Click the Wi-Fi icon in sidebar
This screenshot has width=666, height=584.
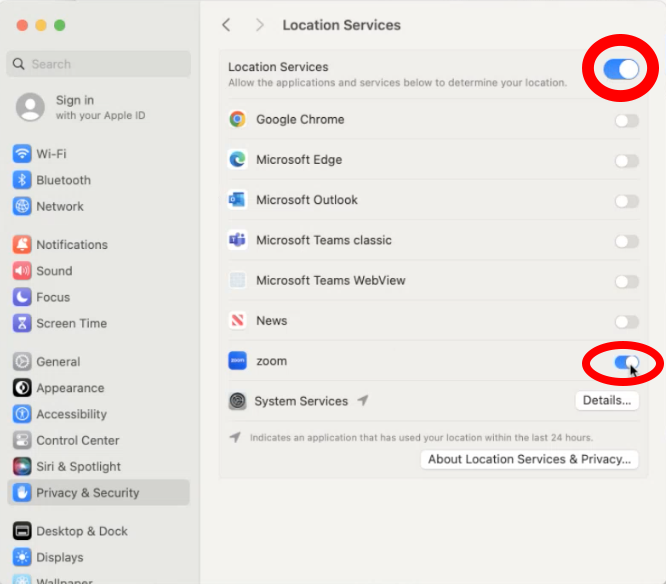(x=22, y=154)
